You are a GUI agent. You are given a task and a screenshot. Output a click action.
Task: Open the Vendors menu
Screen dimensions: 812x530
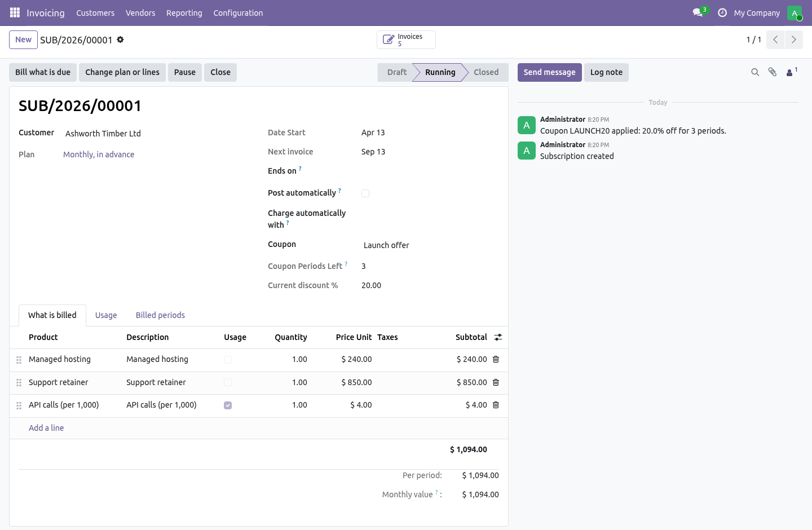point(140,12)
